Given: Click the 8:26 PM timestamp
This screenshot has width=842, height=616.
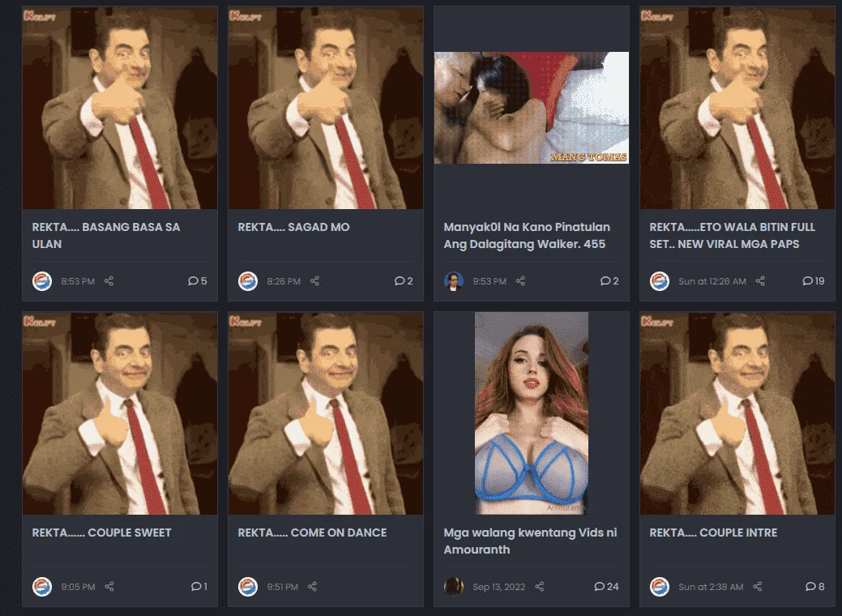Looking at the screenshot, I should 284,281.
